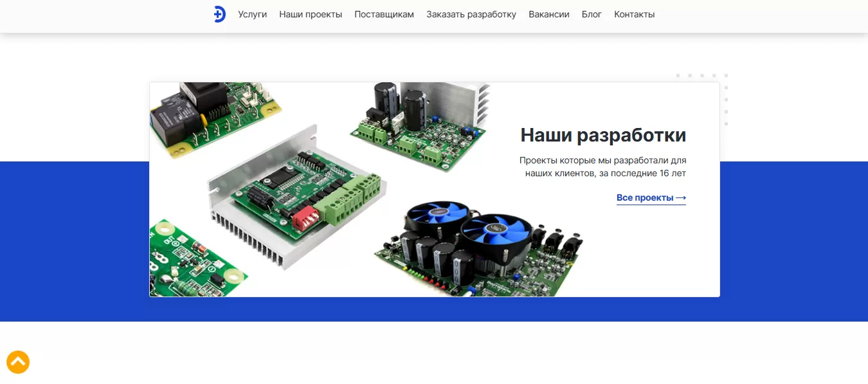Go to Наши проекты page

pyautogui.click(x=311, y=14)
